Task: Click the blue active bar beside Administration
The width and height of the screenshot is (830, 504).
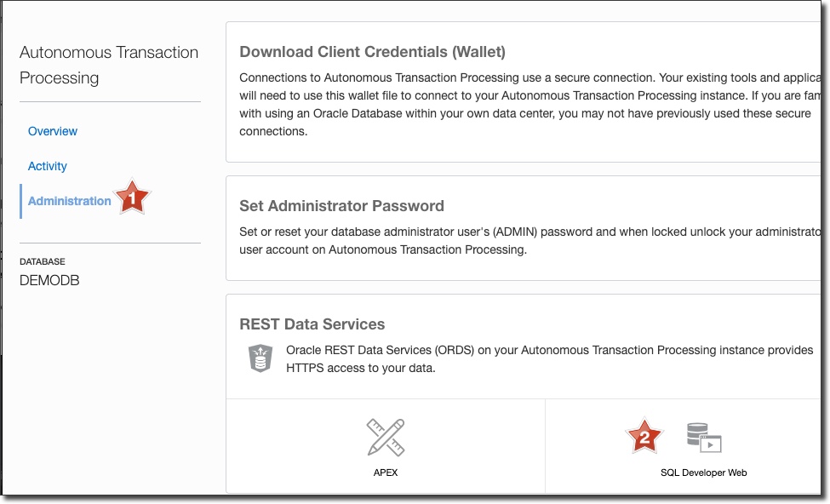Action: click(x=20, y=201)
